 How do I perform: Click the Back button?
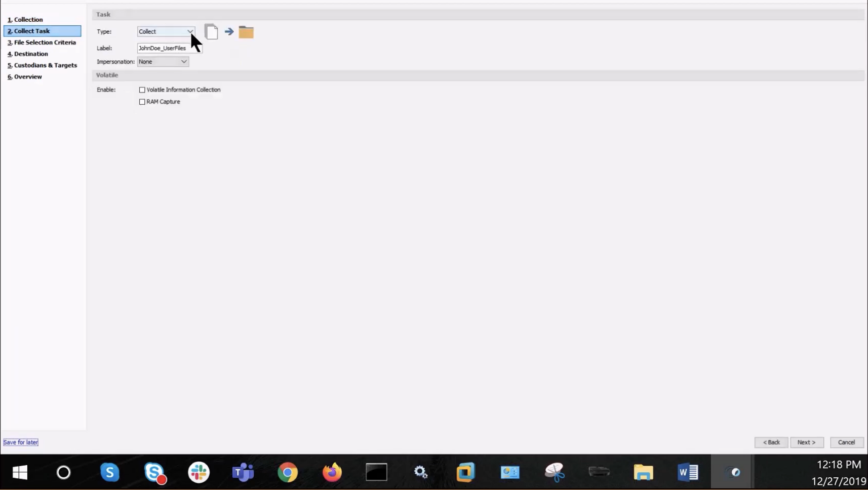click(x=771, y=442)
